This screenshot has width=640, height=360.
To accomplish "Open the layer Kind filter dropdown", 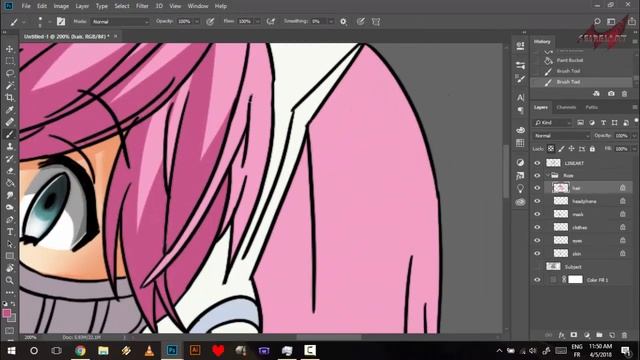I will 553,122.
